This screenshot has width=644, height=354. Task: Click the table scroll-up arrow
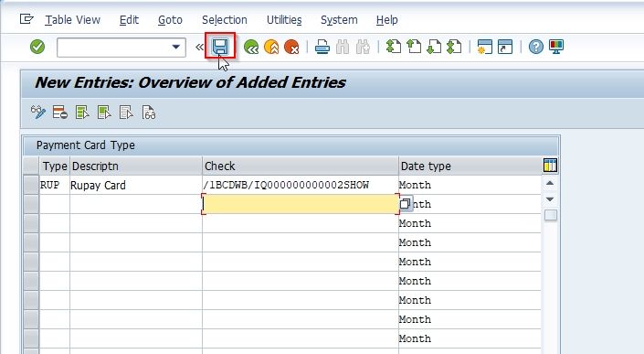pos(550,183)
